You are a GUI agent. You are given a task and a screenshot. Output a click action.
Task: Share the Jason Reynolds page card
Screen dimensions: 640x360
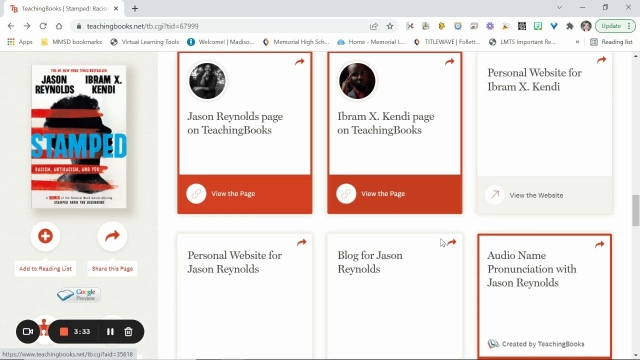300,62
